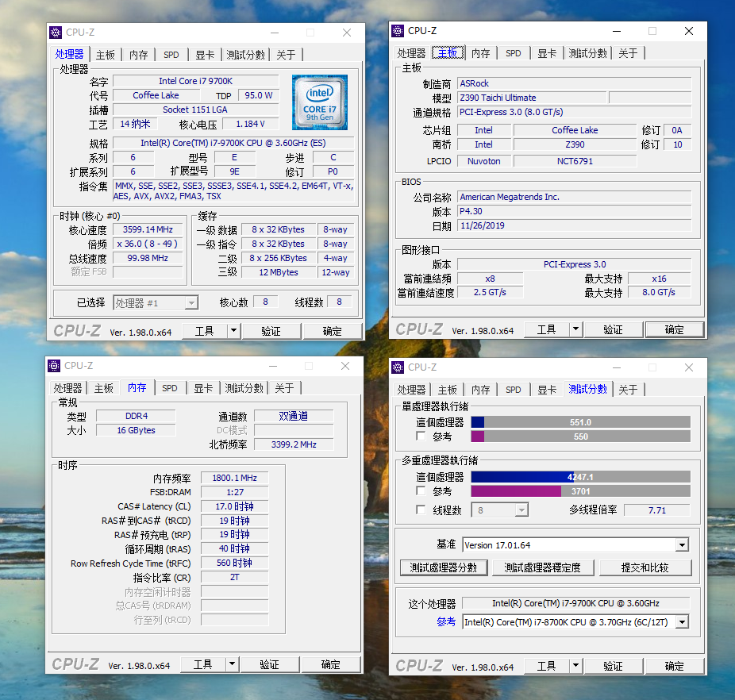Click the 核心速度 3599.14 MHz field

[148, 229]
